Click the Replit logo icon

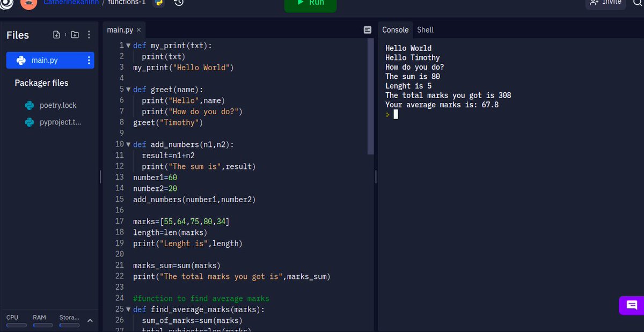tap(5, 3)
